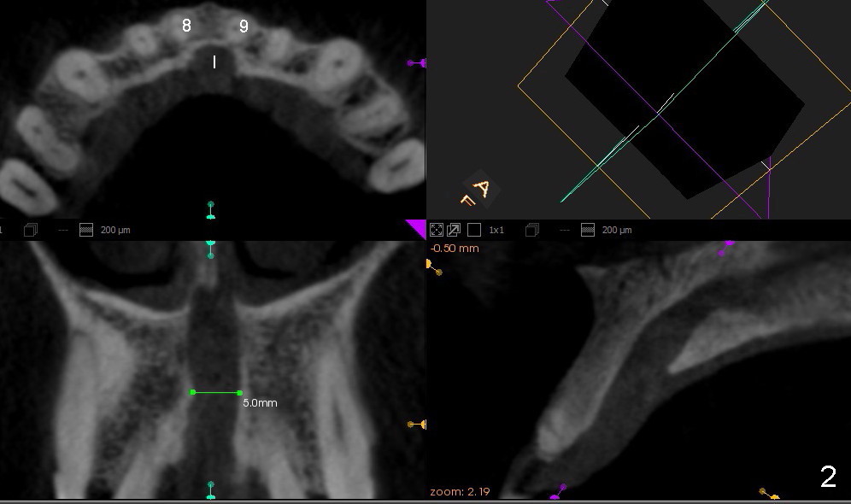Image resolution: width=851 pixels, height=504 pixels.
Task: Click the stacked slices icon in left toolbar
Action: (31, 230)
